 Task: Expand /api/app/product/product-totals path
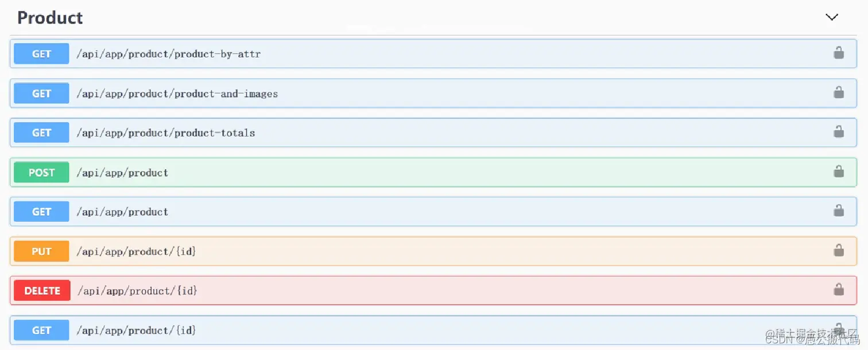tap(166, 133)
